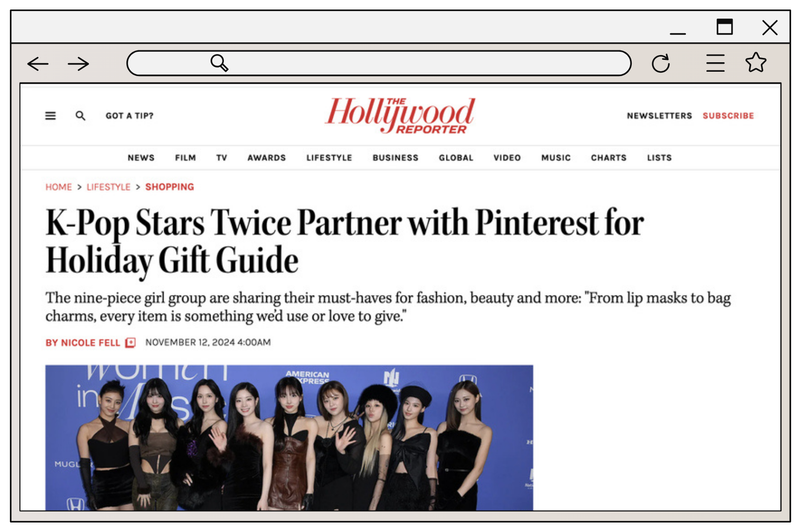The width and height of the screenshot is (801, 532).
Task: Open the MUSIC section
Action: pyautogui.click(x=555, y=157)
